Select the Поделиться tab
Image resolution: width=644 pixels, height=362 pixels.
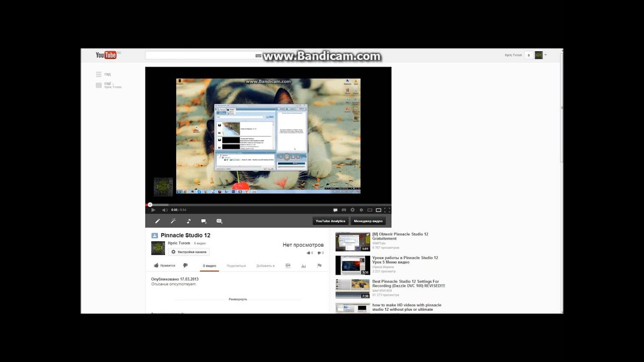point(236,265)
